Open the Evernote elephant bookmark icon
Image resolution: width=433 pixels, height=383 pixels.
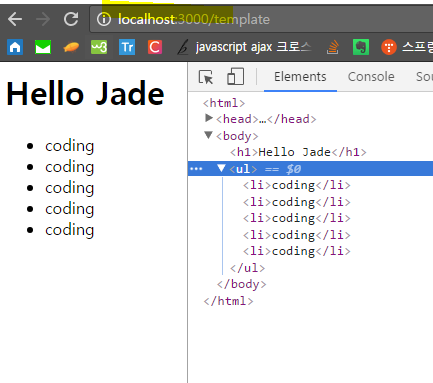coord(361,47)
